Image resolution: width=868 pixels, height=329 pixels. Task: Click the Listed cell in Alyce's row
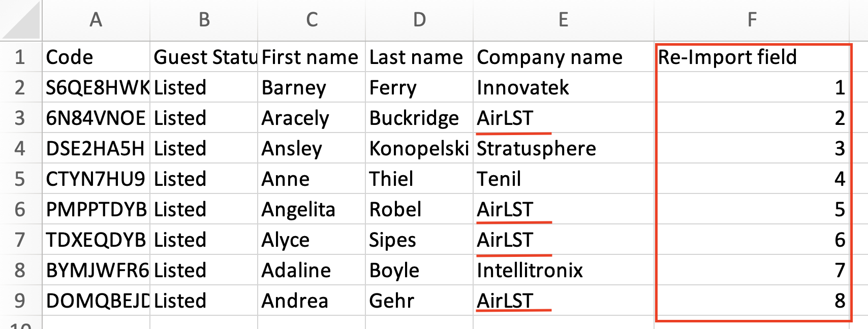[204, 240]
